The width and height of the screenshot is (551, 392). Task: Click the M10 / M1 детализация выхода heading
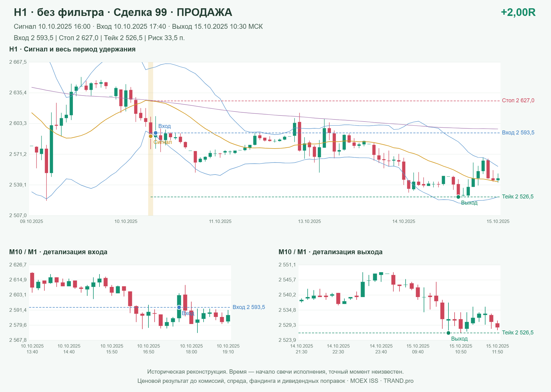point(330,252)
